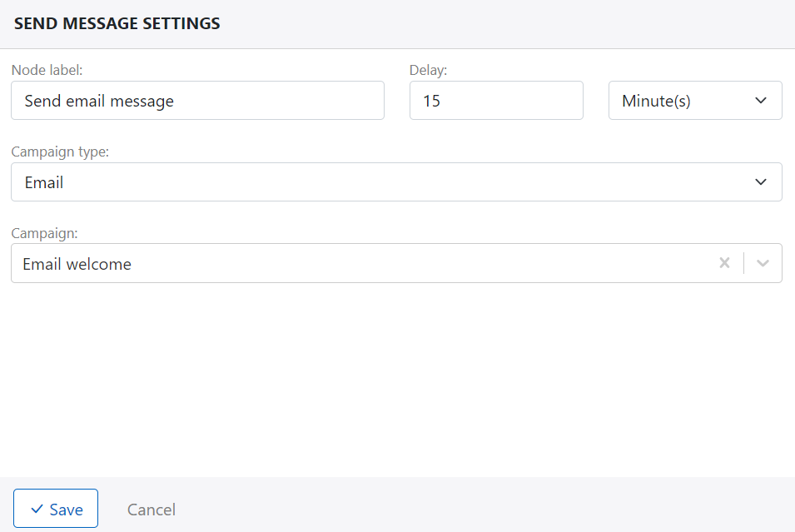Clear the selected Email welcome campaign
The image size is (795, 532).
coord(724,263)
